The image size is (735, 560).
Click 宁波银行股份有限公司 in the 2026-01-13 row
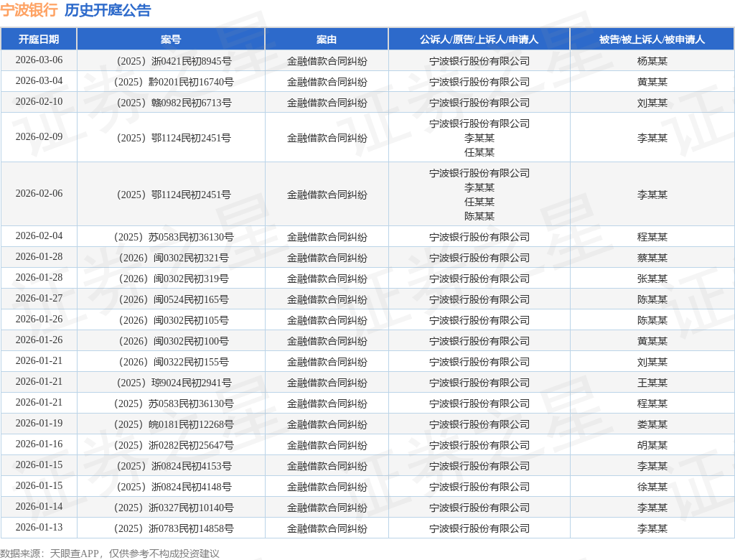[x=479, y=528]
